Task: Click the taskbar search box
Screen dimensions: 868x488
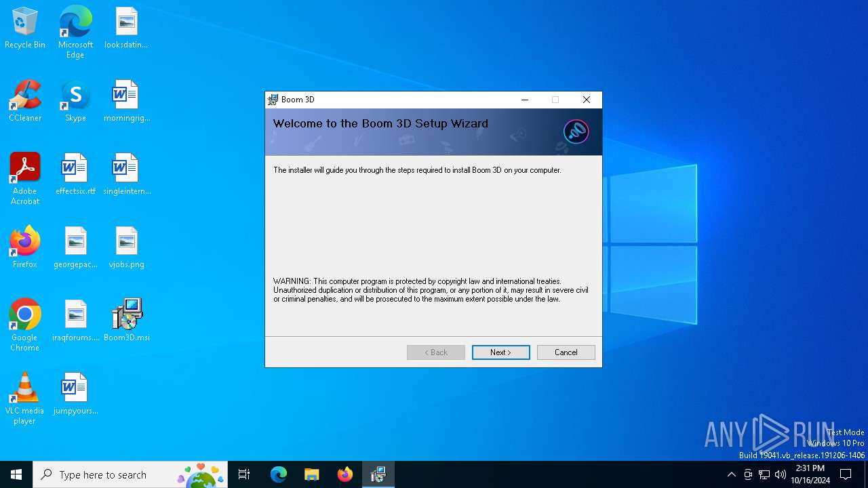Action: click(130, 474)
